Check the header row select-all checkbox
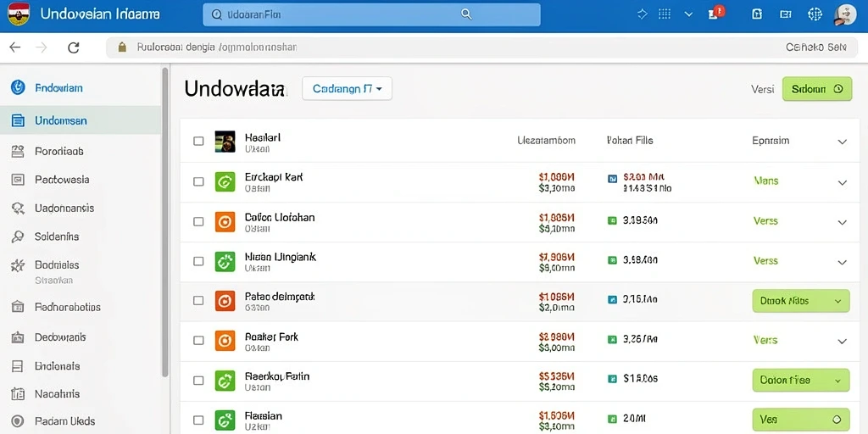The image size is (868, 434). tap(198, 142)
